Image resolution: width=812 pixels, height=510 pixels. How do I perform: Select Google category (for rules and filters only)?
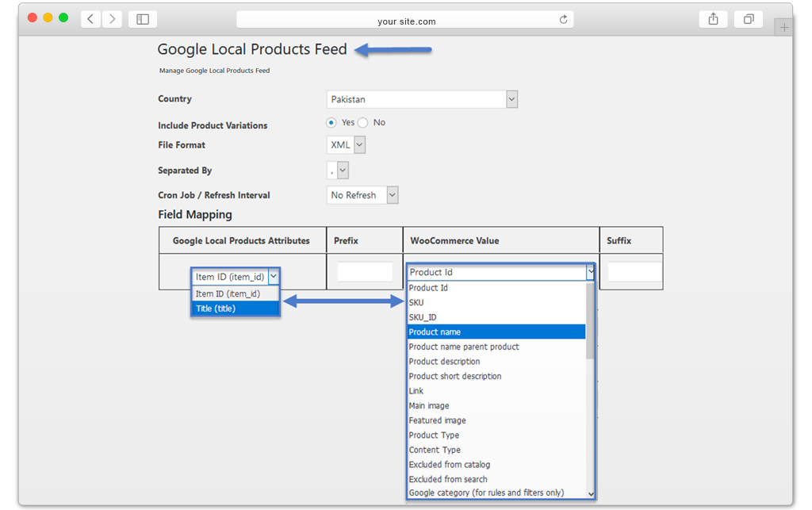(x=496, y=493)
